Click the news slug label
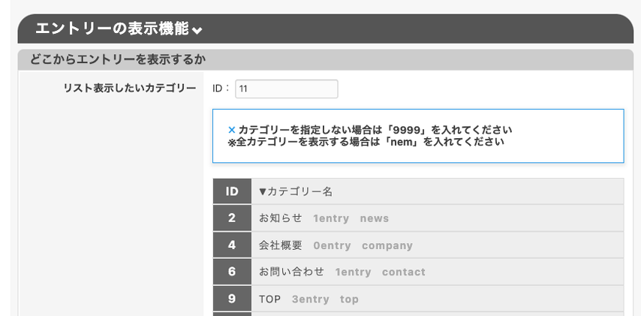The height and width of the screenshot is (316, 644). (x=374, y=218)
